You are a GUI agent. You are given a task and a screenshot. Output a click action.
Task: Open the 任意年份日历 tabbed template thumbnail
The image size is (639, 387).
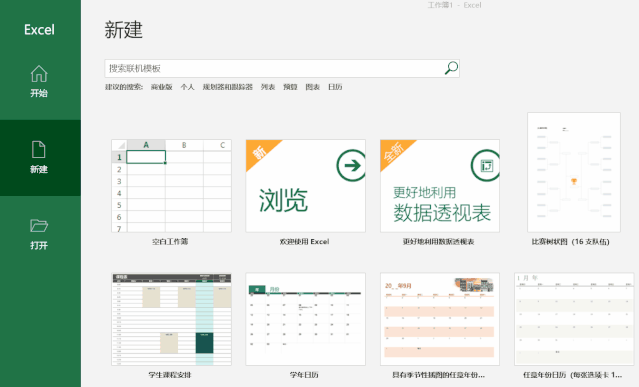(x=574, y=319)
